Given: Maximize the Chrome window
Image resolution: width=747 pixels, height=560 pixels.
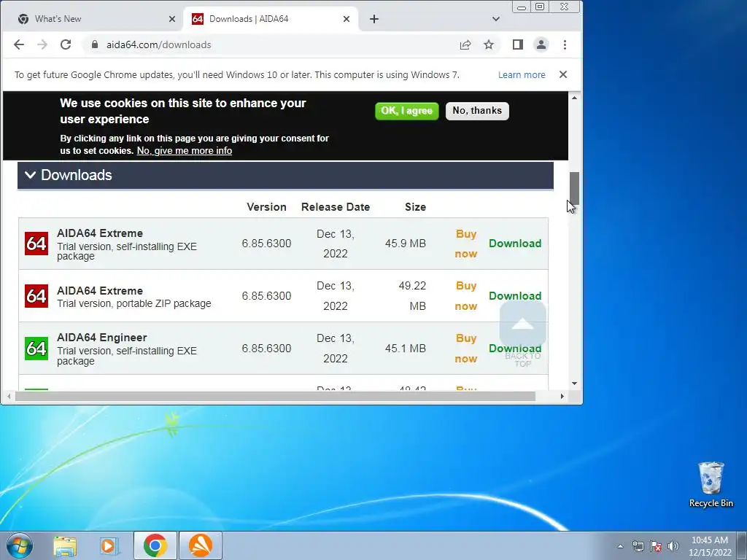Looking at the screenshot, I should [x=540, y=7].
